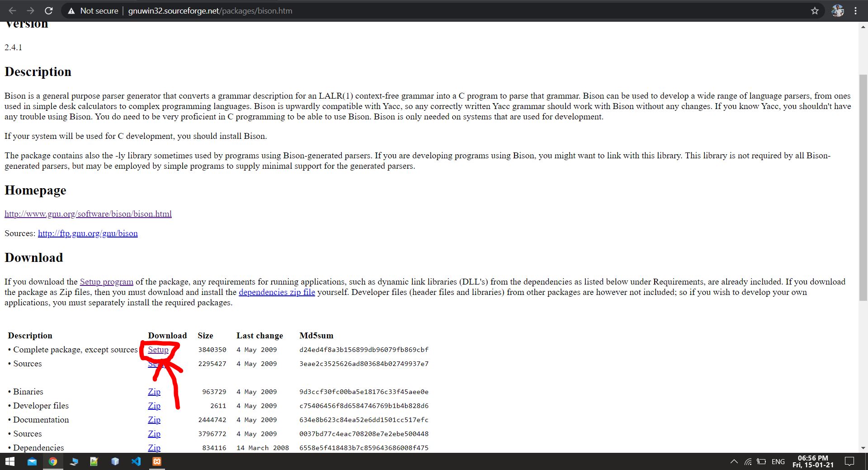Click the page scrollbar thumb

(863, 187)
